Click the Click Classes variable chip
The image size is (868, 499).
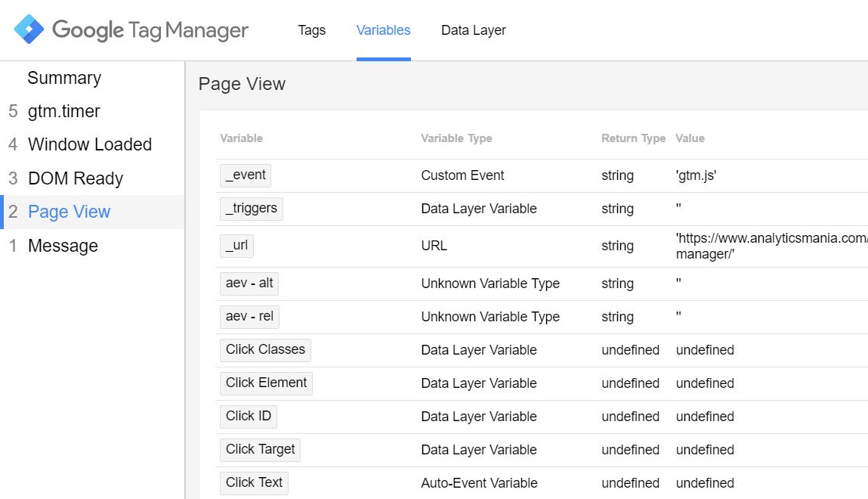(x=265, y=350)
